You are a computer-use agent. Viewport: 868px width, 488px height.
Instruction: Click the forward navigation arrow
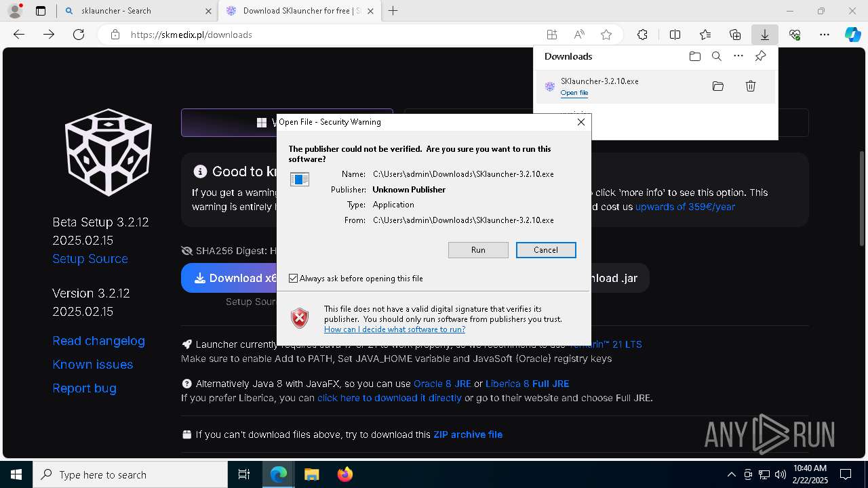click(49, 35)
